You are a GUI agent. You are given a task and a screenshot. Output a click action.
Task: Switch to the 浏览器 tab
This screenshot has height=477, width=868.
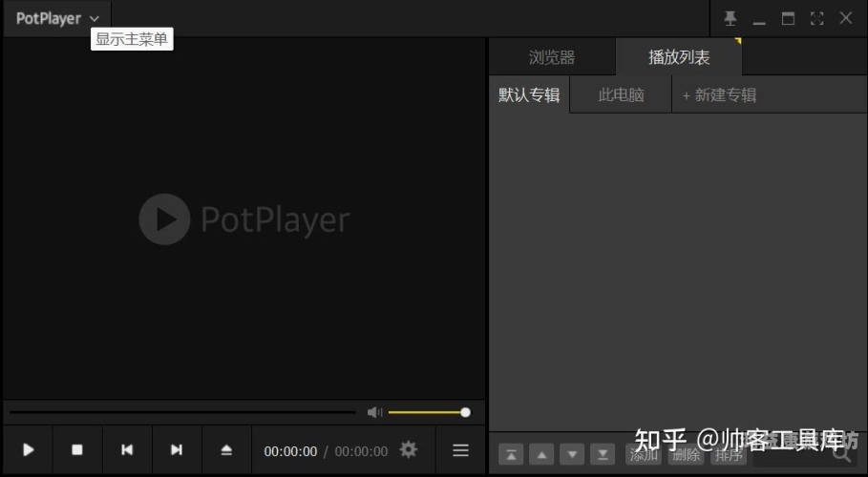552,57
